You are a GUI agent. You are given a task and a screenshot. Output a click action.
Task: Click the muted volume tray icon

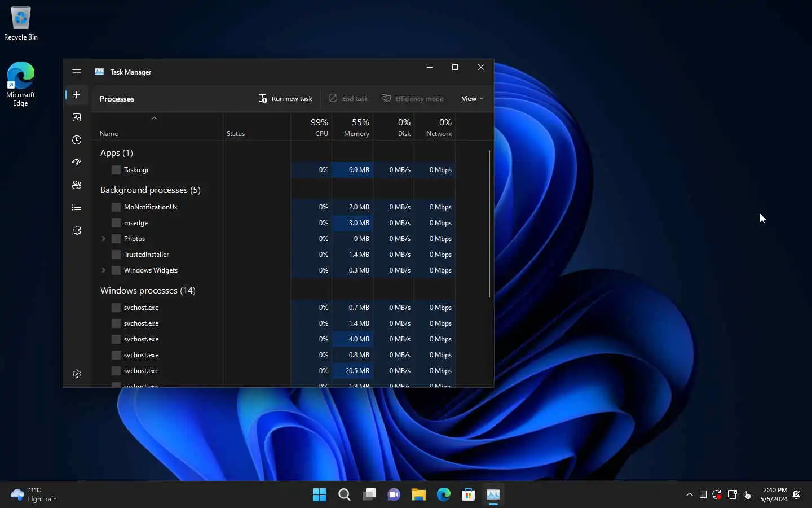(747, 494)
